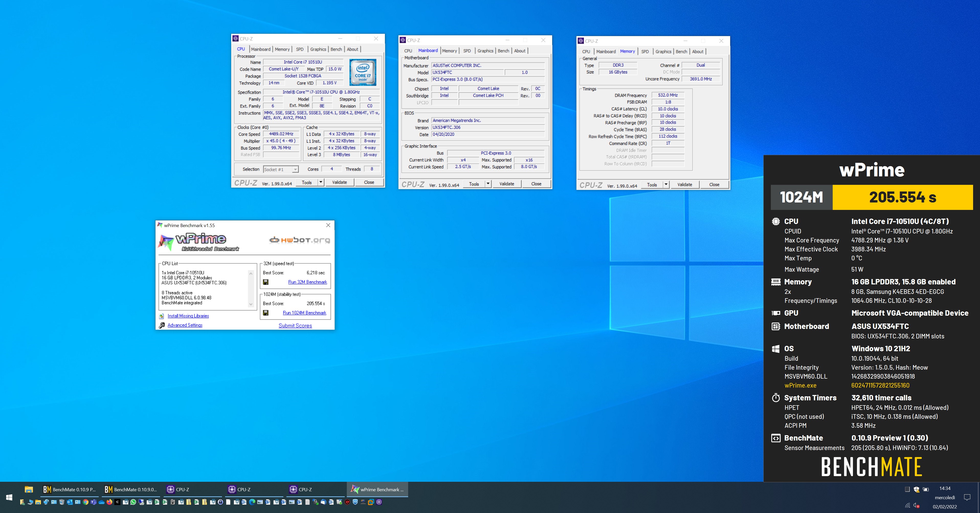Image resolution: width=980 pixels, height=513 pixels.
Task: Click the hwbot.org logo in wPrime
Action: pos(300,240)
